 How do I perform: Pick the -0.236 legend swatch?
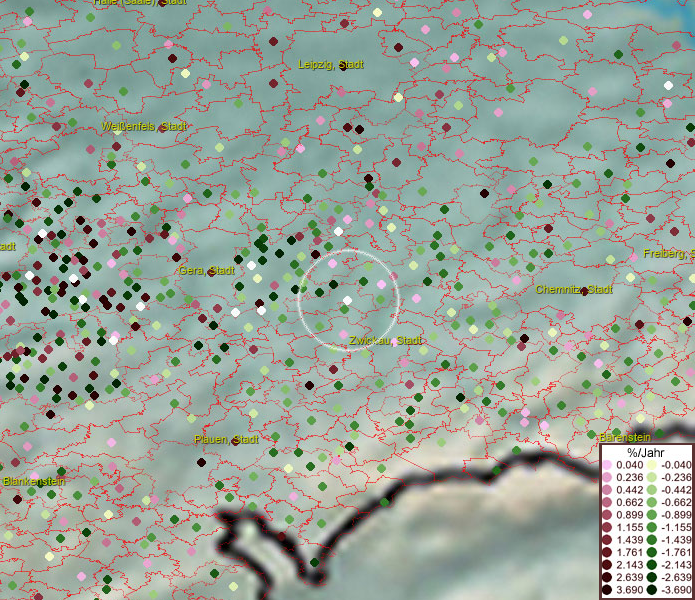[652, 477]
